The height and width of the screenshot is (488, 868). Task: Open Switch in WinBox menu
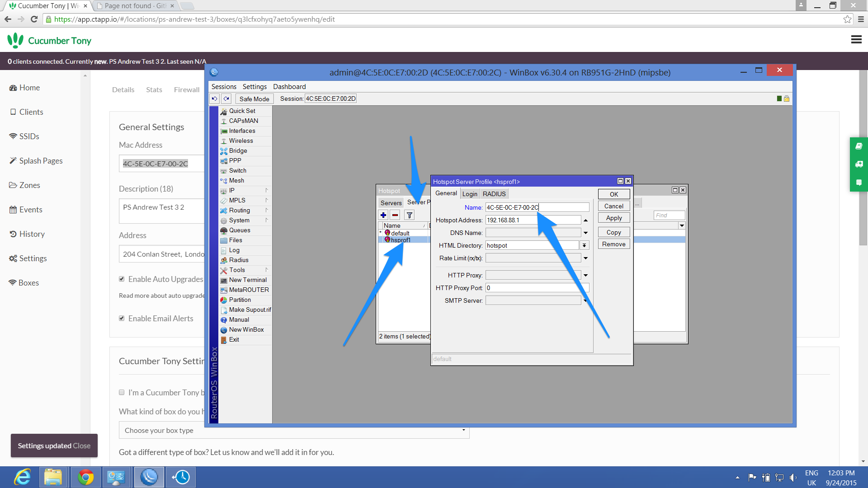[x=237, y=170]
